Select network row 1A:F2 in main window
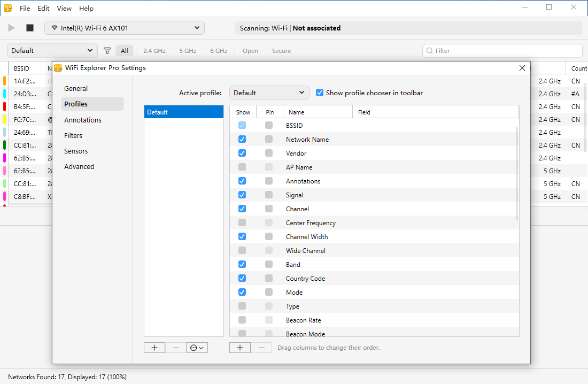This screenshot has width=588, height=384. pos(26,81)
